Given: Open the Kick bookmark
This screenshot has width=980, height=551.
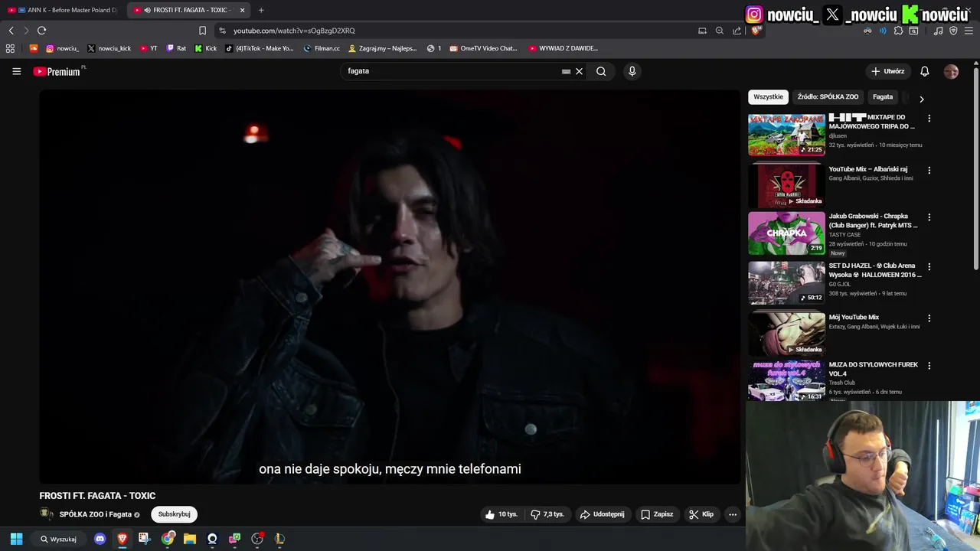Looking at the screenshot, I should (206, 48).
